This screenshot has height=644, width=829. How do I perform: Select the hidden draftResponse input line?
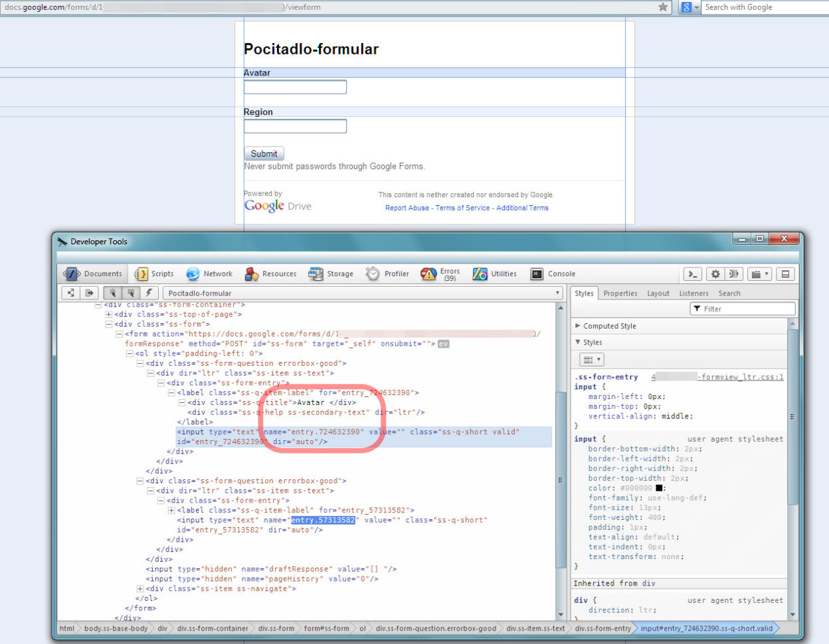[x=272, y=569]
